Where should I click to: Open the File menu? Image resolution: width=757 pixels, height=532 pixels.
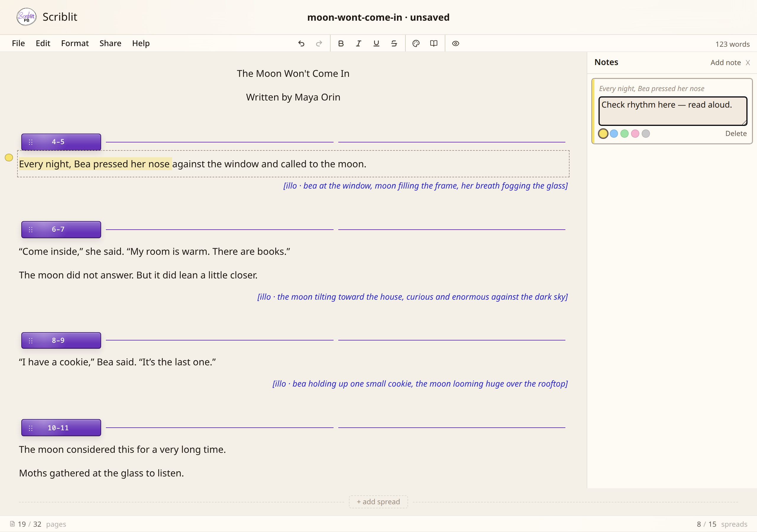pyautogui.click(x=18, y=43)
